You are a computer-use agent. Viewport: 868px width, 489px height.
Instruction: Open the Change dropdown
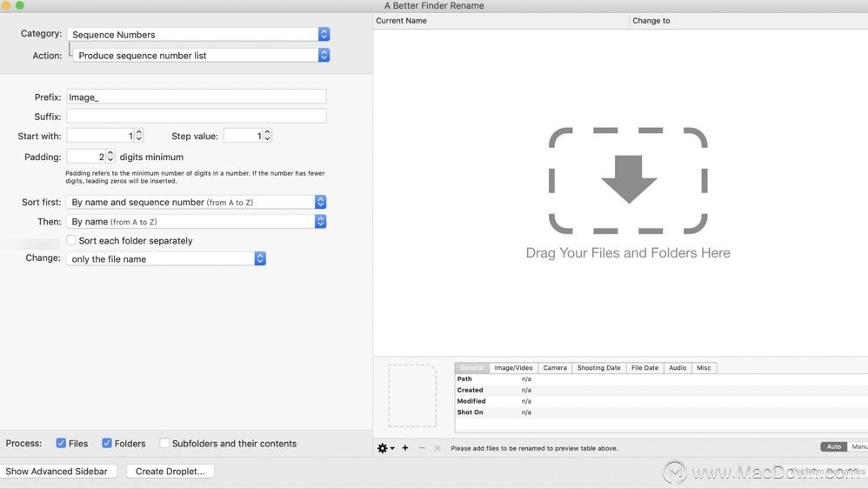pos(165,258)
